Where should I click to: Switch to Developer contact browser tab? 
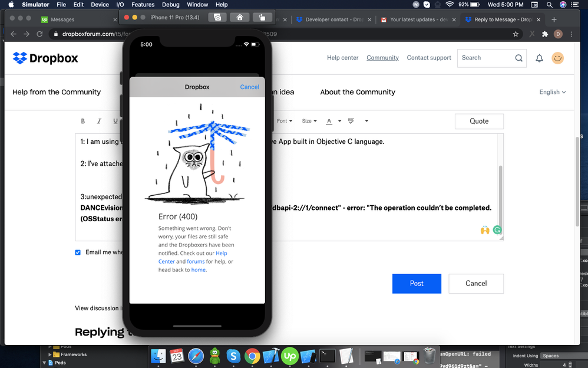click(334, 19)
